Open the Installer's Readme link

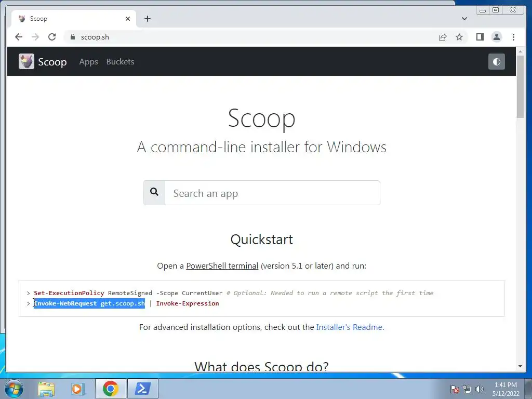tap(349, 327)
